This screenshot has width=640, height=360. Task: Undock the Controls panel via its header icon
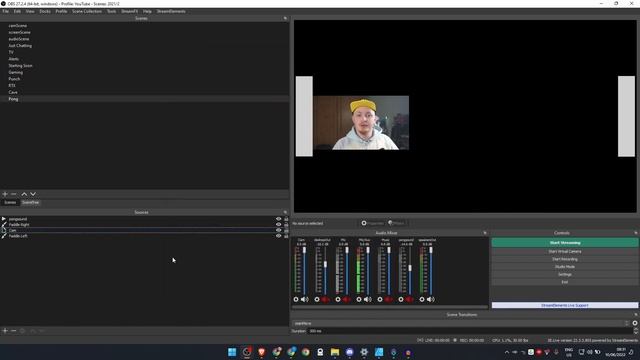636,233
